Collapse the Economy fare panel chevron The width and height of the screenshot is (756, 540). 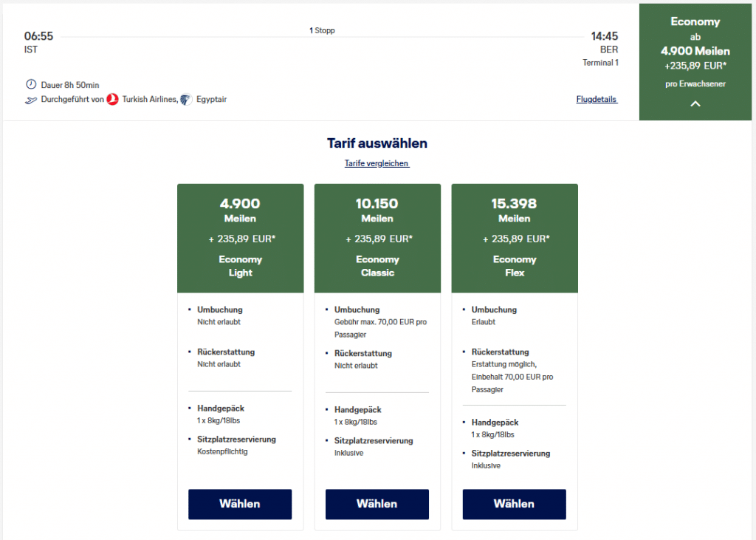(x=695, y=104)
